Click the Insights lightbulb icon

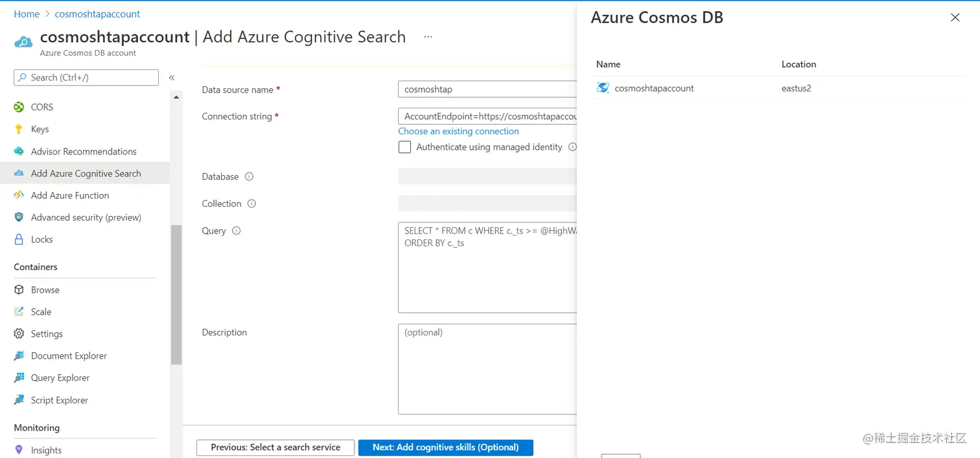tap(19, 450)
